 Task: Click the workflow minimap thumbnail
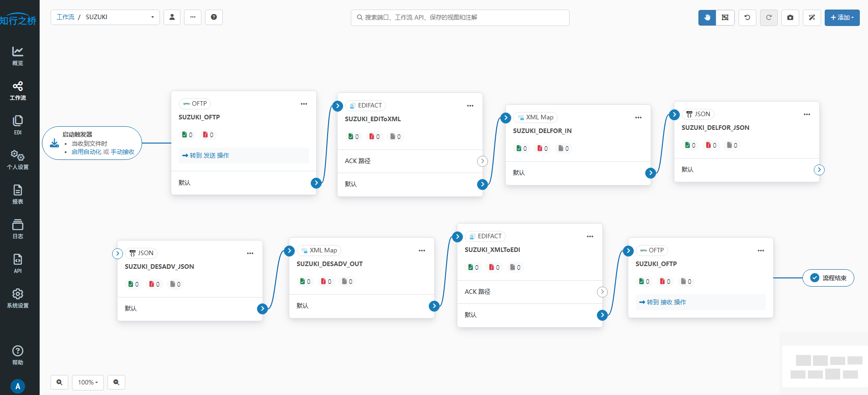click(825, 368)
